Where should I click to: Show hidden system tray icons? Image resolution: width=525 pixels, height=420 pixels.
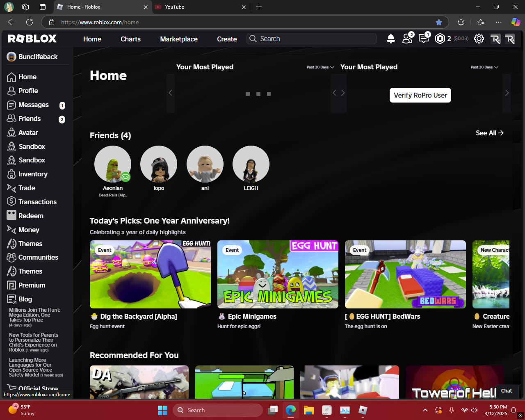pos(425,410)
